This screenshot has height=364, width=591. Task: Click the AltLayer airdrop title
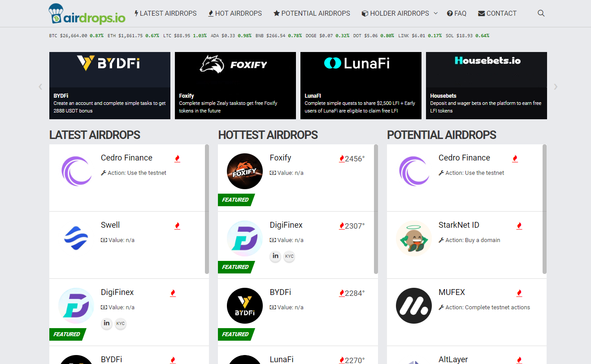(x=453, y=360)
